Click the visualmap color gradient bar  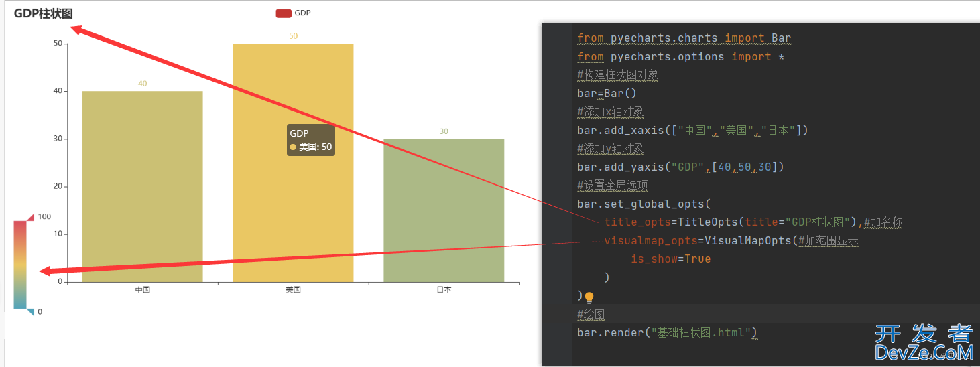click(20, 265)
